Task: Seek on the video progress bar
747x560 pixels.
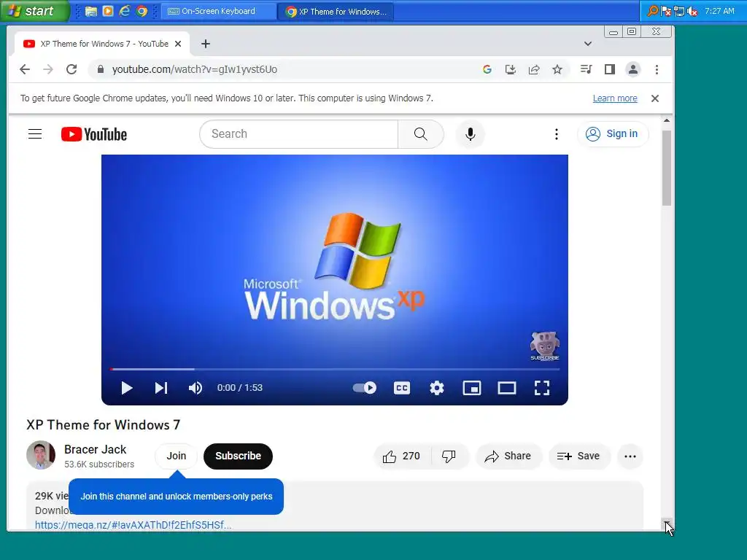Action: click(x=334, y=369)
